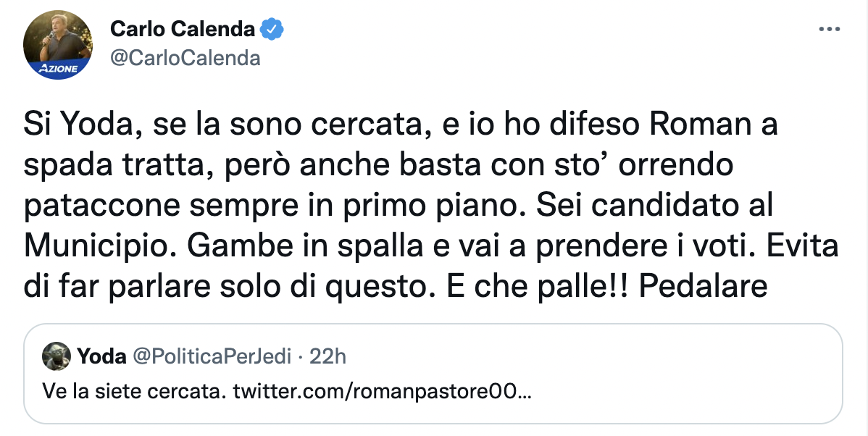Click the 'Ve la siete cercata.' text
The width and height of the screenshot is (868, 436).
click(135, 392)
